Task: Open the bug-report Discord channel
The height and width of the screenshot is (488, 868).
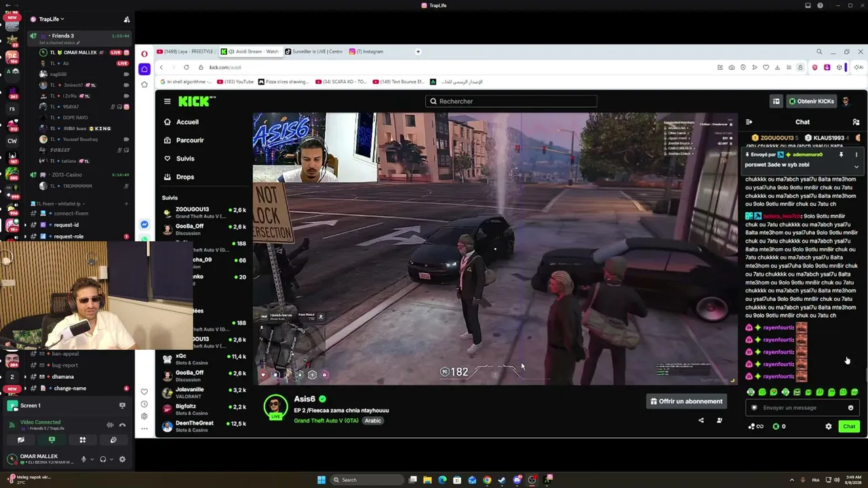Action: pos(65,365)
